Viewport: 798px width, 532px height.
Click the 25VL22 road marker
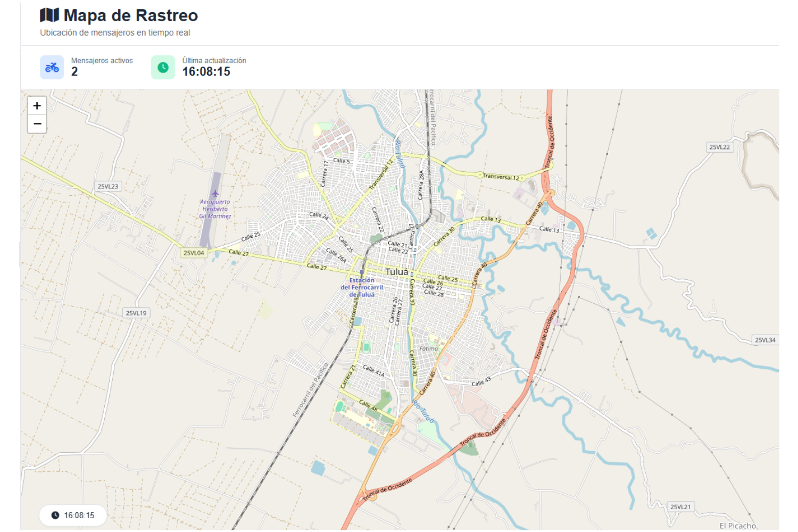tap(720, 147)
